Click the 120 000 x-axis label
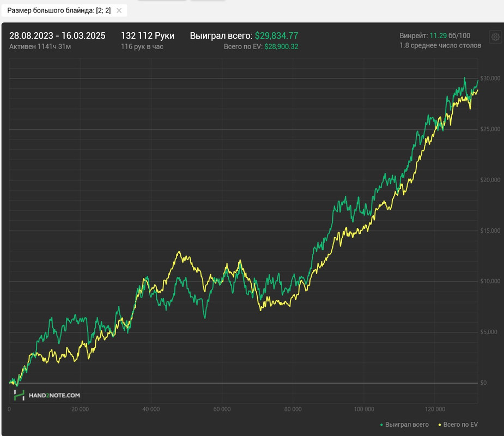 435,409
